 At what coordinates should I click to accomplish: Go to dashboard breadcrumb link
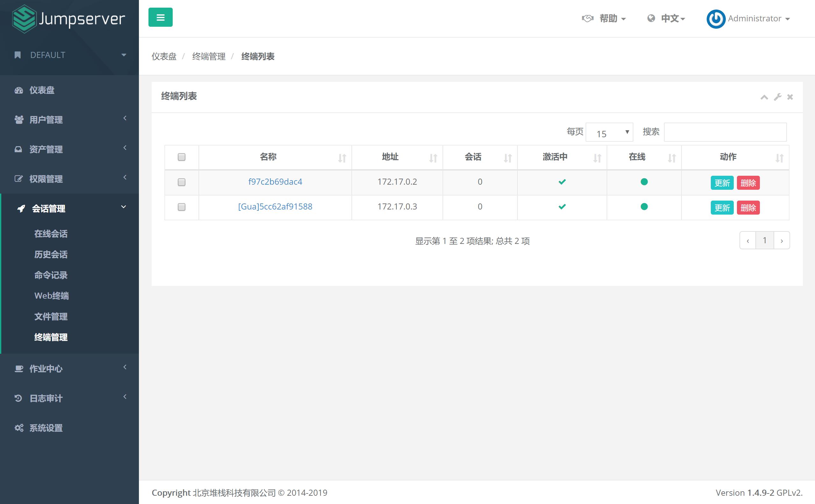164,56
